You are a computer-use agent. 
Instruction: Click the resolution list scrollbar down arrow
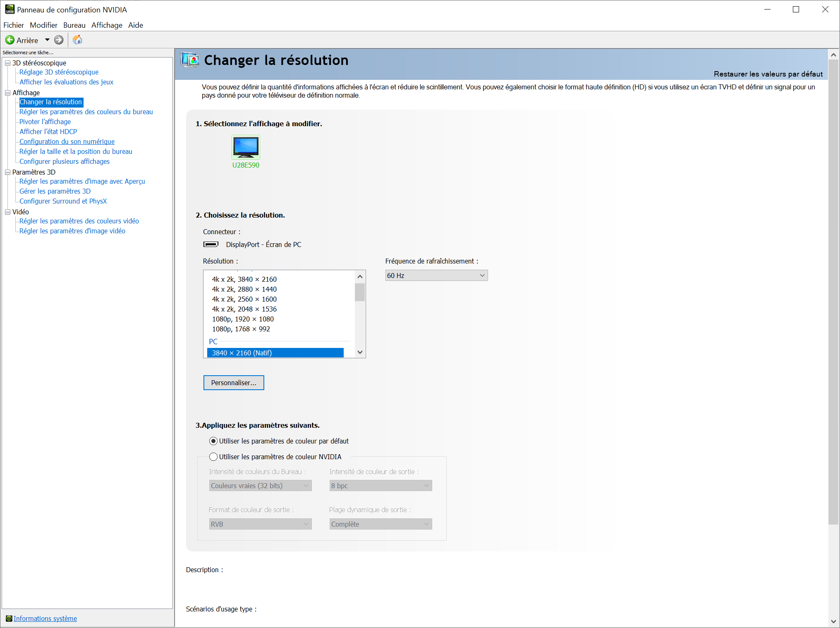pos(360,352)
